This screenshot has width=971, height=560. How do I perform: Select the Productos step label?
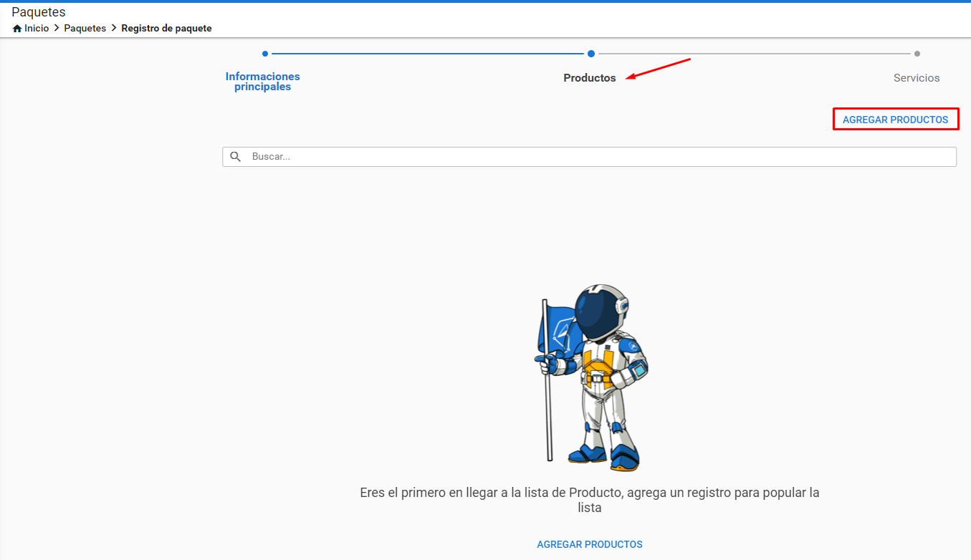click(x=590, y=78)
